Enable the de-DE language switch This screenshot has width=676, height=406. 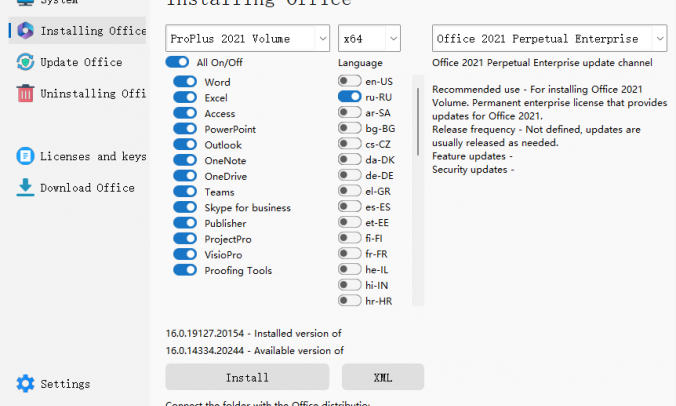(x=350, y=175)
